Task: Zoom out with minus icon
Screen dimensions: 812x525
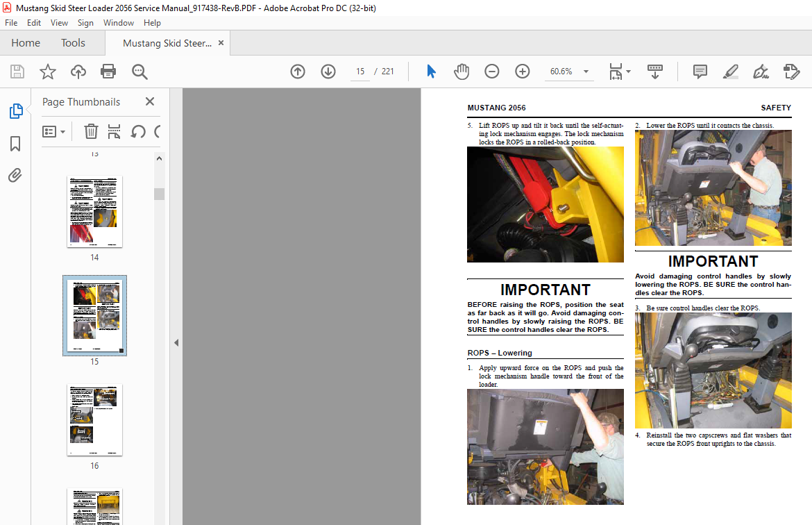Action: point(492,72)
